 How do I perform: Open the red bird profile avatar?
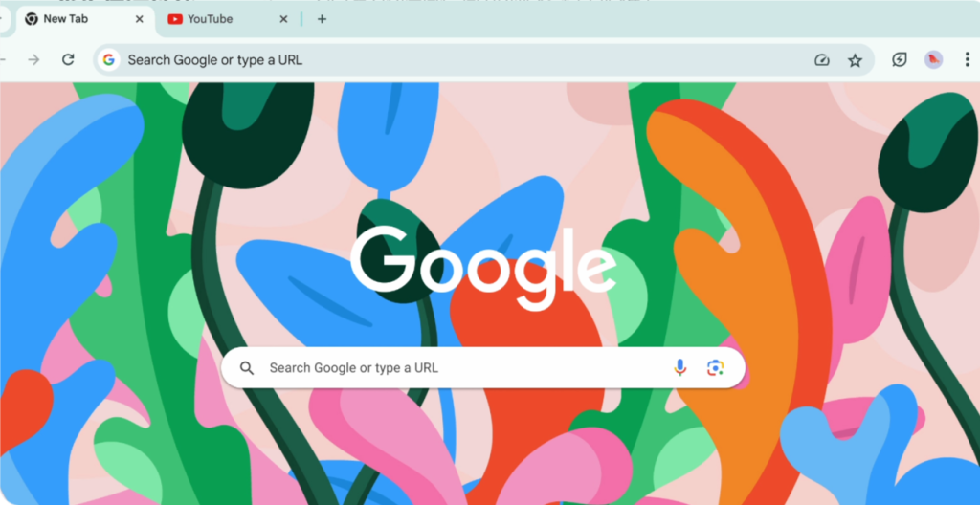coord(934,60)
